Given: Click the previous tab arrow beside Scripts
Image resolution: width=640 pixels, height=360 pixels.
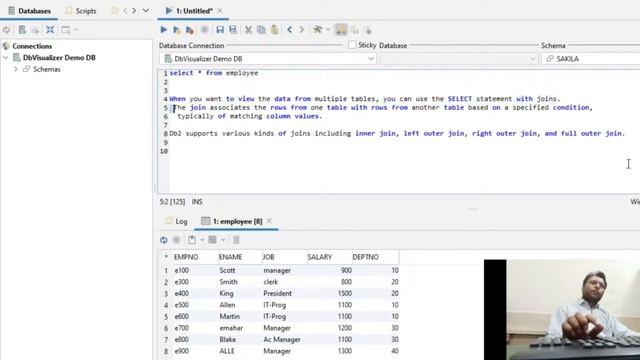Looking at the screenshot, I should click(x=125, y=11).
